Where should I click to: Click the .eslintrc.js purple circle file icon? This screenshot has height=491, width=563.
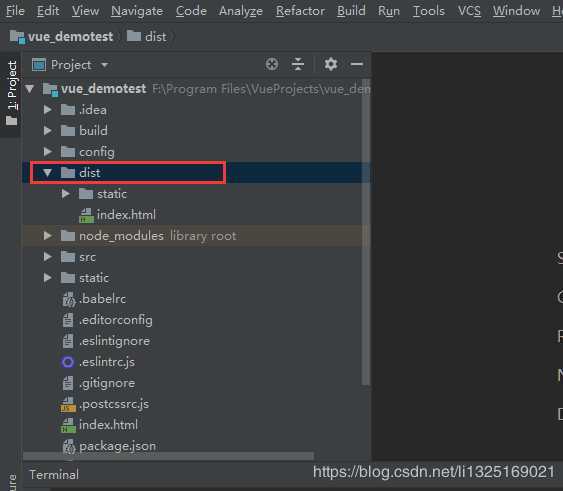pos(68,362)
